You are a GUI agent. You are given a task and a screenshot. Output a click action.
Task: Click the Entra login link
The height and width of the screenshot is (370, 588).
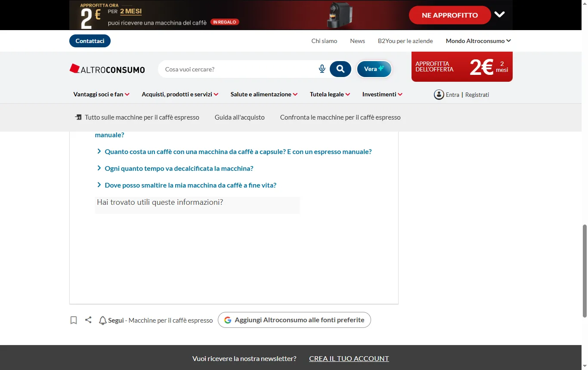[x=452, y=95]
